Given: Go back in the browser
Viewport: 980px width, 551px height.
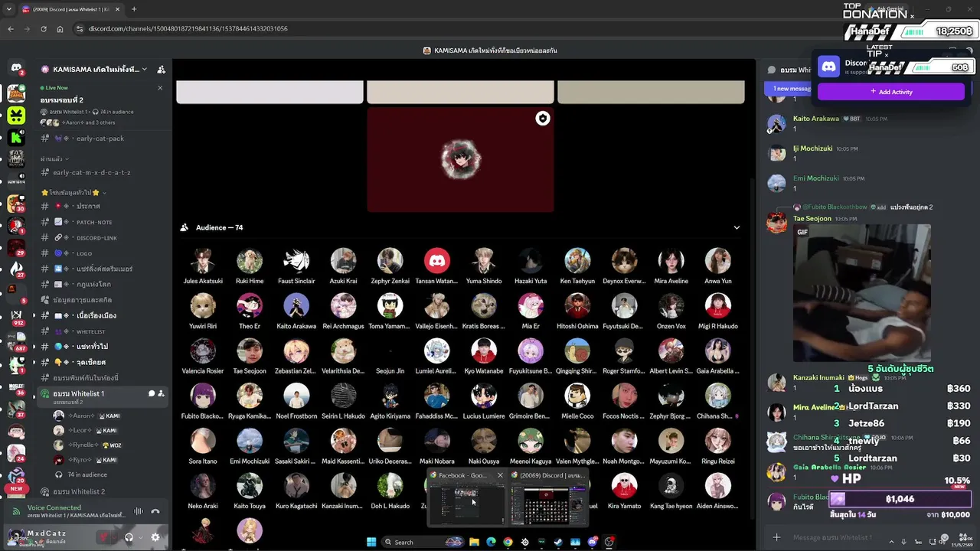Looking at the screenshot, I should click(11, 29).
